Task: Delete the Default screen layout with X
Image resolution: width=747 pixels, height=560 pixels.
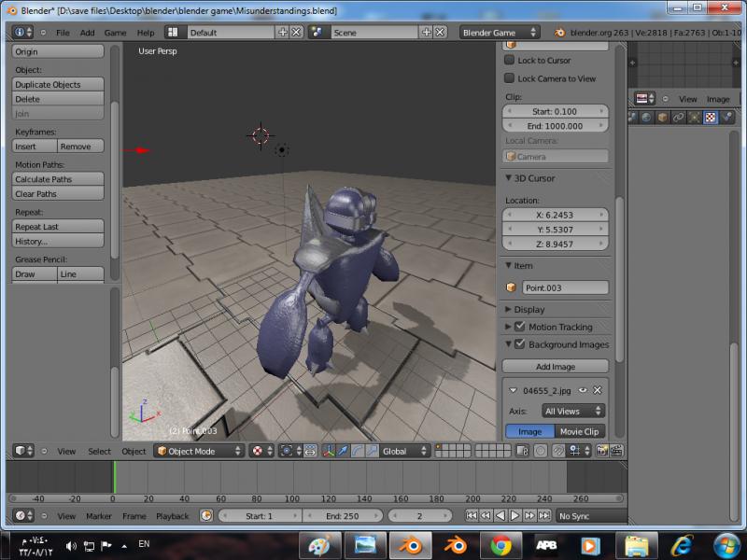Action: coord(296,33)
